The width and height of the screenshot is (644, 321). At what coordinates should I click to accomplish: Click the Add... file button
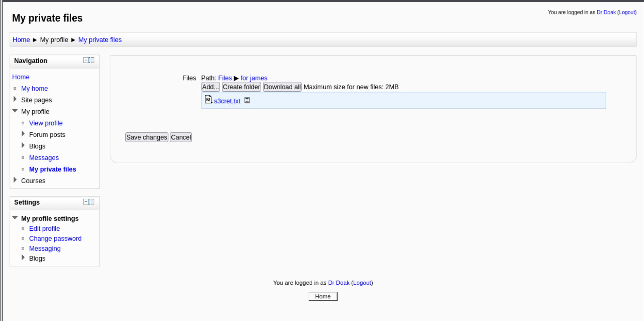tap(210, 87)
